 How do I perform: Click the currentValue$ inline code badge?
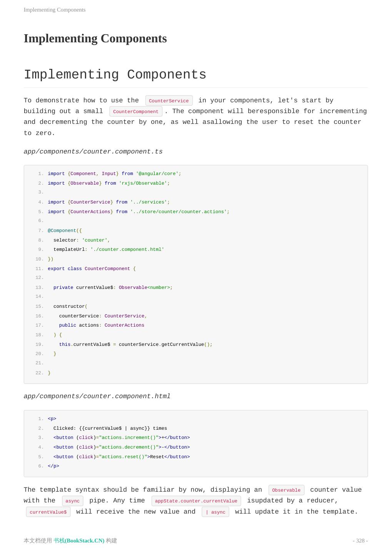48,512
